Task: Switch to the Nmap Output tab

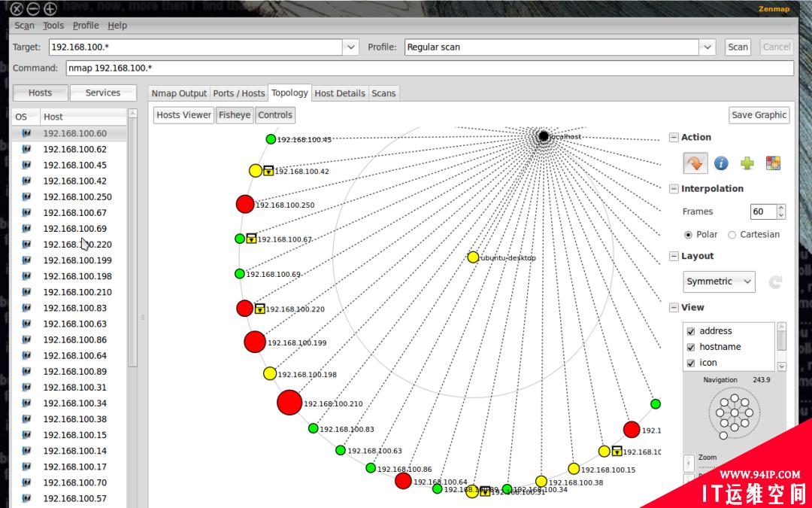Action: pyautogui.click(x=179, y=93)
